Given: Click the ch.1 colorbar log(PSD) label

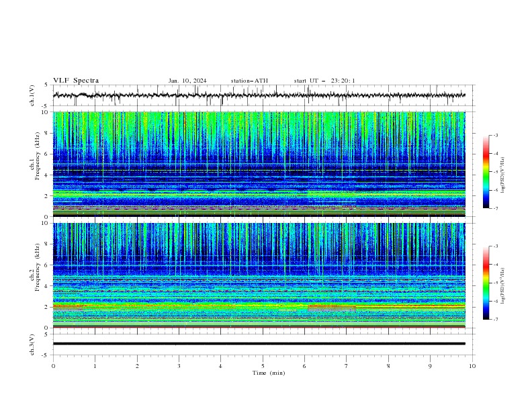Looking at the screenshot, I should [503, 175].
